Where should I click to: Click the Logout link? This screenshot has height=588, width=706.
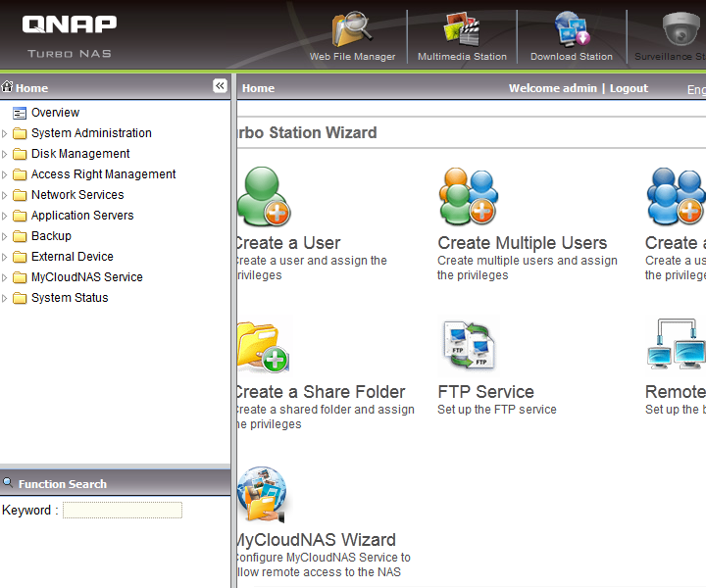click(x=629, y=88)
